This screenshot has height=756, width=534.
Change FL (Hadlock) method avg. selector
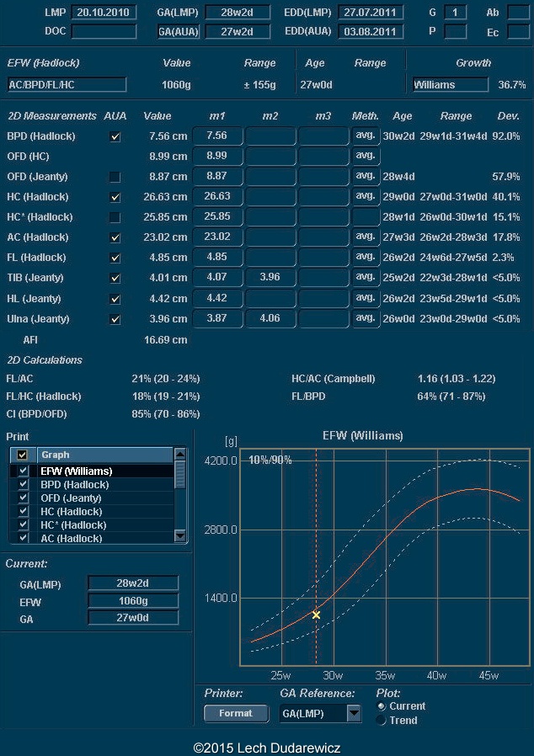click(366, 258)
